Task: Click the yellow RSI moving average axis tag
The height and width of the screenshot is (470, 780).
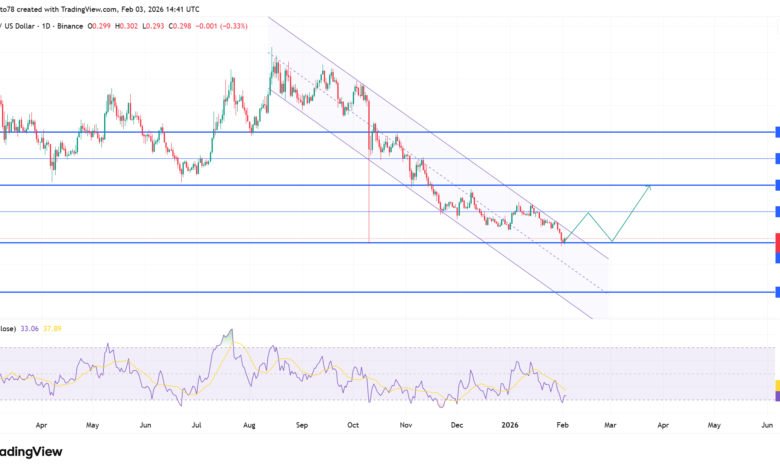Action: [x=776, y=385]
